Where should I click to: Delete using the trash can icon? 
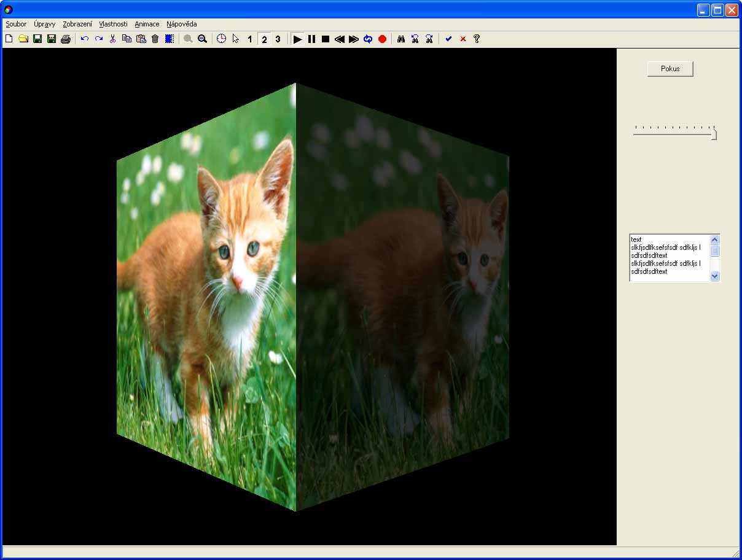[x=155, y=39]
